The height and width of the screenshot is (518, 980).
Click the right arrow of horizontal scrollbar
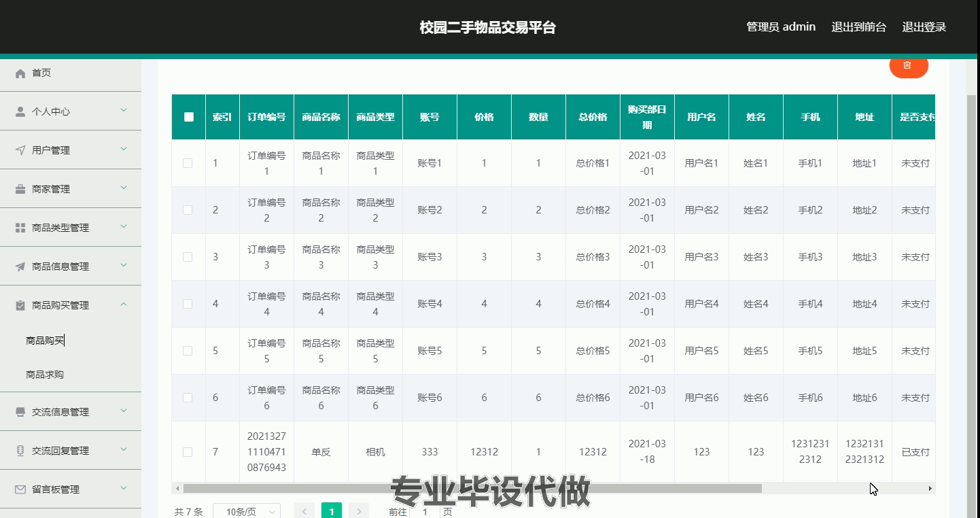tap(930, 488)
